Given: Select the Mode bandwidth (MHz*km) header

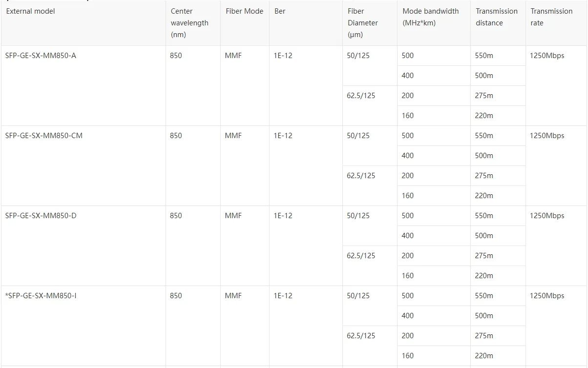Looking at the screenshot, I should pos(430,17).
